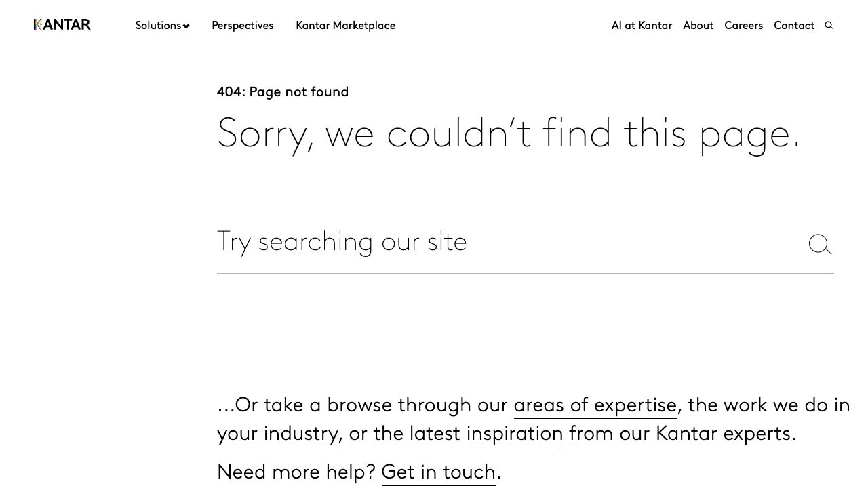
Task: Click the 'Need more help?' text
Action: (296, 471)
